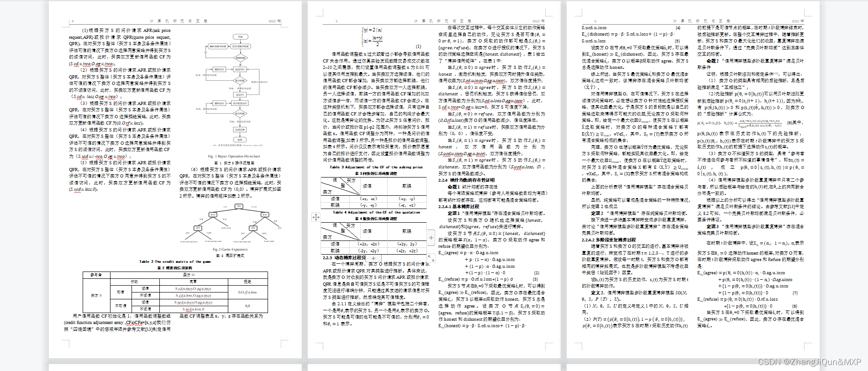Click the plus button to add a row below Table 4
This screenshot has width=868, height=371.
tap(373, 258)
